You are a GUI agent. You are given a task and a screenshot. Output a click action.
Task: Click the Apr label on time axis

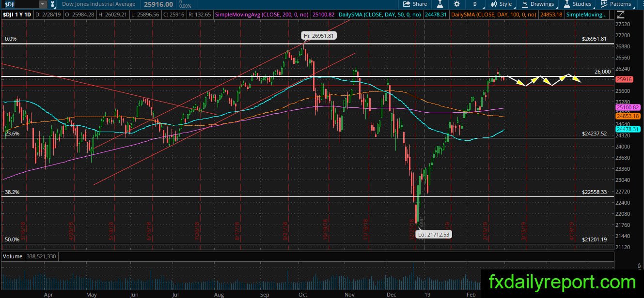point(48,294)
